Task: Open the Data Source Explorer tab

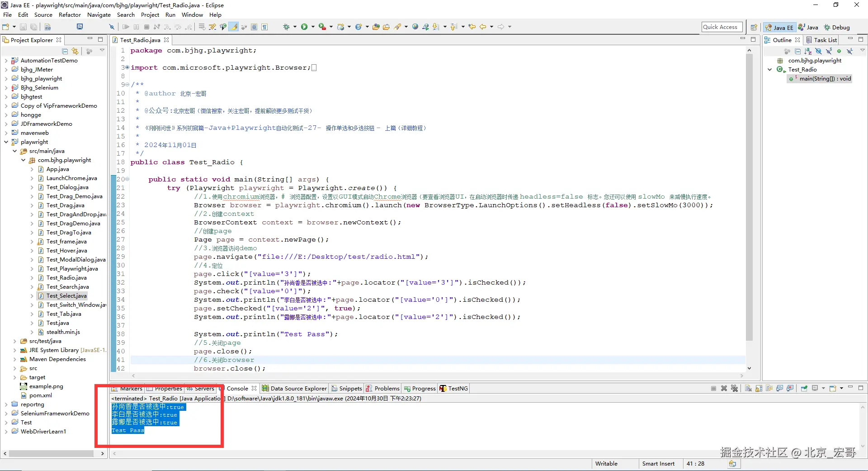Action: (x=294, y=388)
